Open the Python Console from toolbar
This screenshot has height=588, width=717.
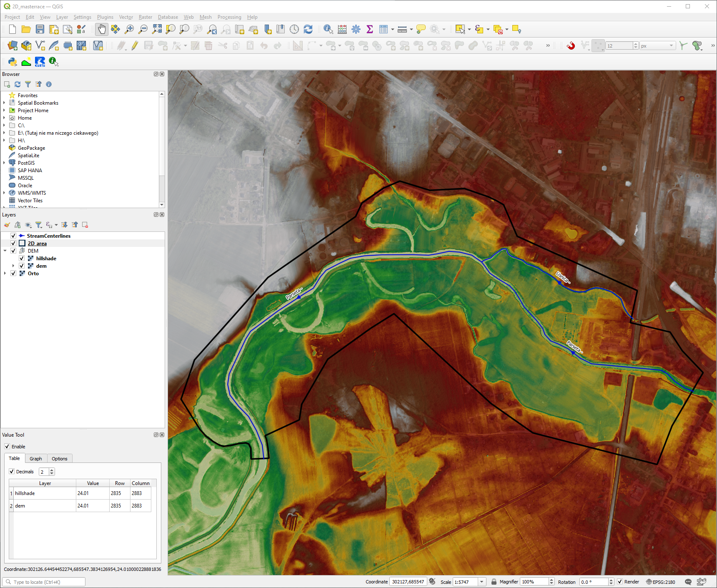click(13, 62)
